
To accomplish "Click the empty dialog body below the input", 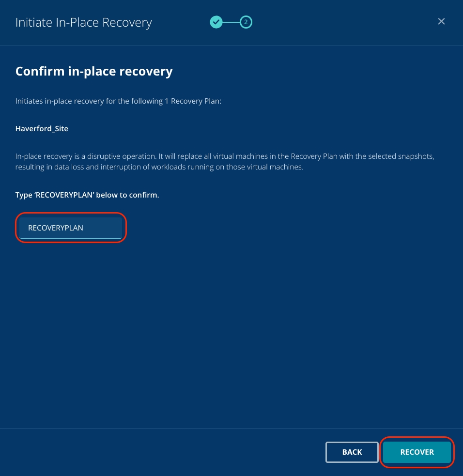I will click(x=231, y=329).
